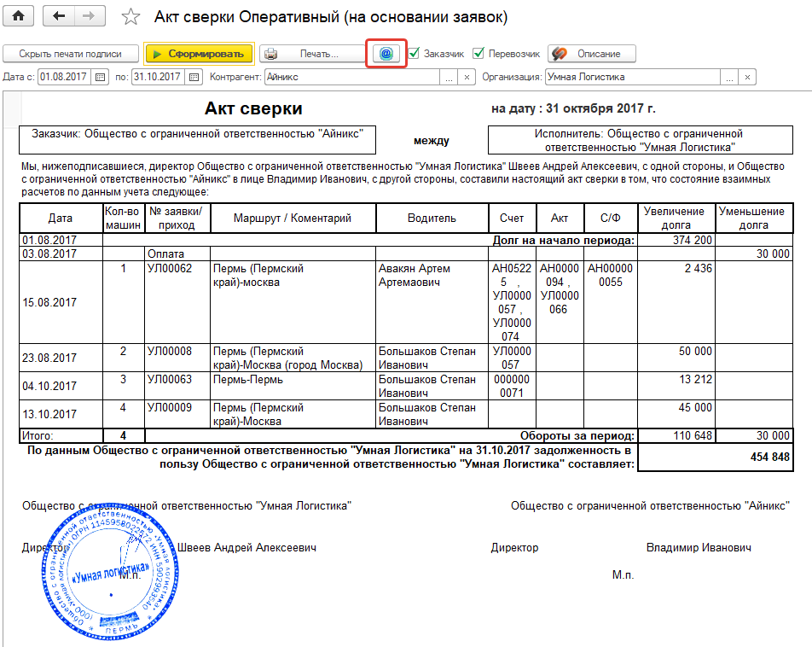Screen dimensions: 812x647
Task: Click the Контрагент field containing Айникс
Action: tap(352, 77)
